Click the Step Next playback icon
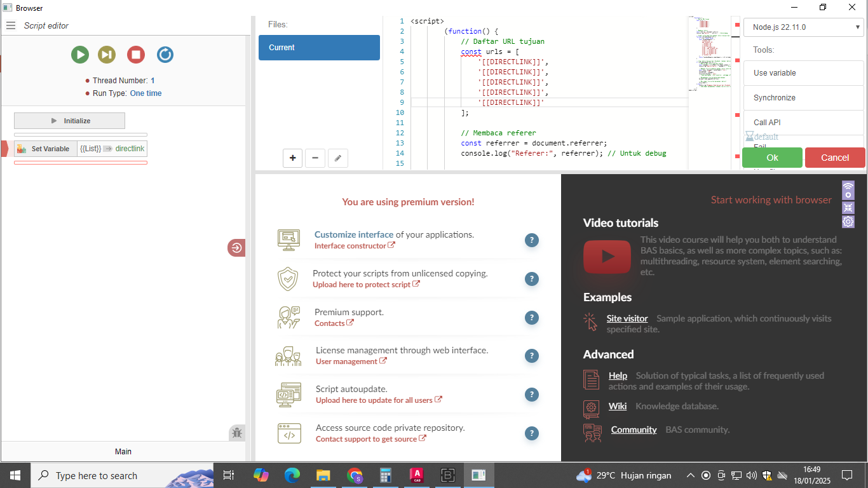Screen dimensions: 868x488 tap(107, 55)
